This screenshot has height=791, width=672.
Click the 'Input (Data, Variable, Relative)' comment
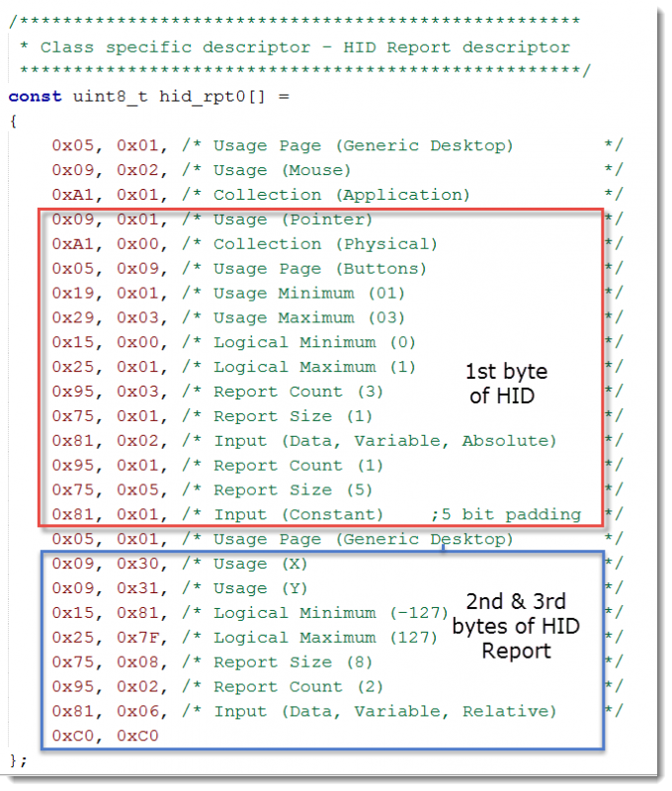tap(384, 711)
